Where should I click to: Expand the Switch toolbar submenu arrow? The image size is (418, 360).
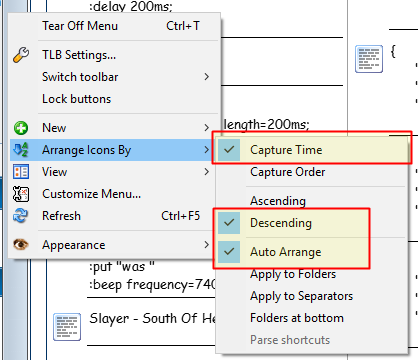207,77
